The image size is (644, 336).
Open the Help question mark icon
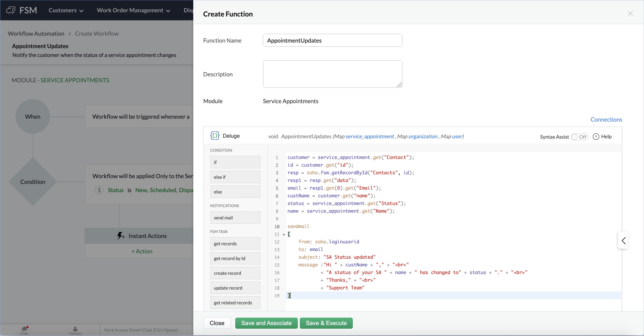[x=596, y=137]
